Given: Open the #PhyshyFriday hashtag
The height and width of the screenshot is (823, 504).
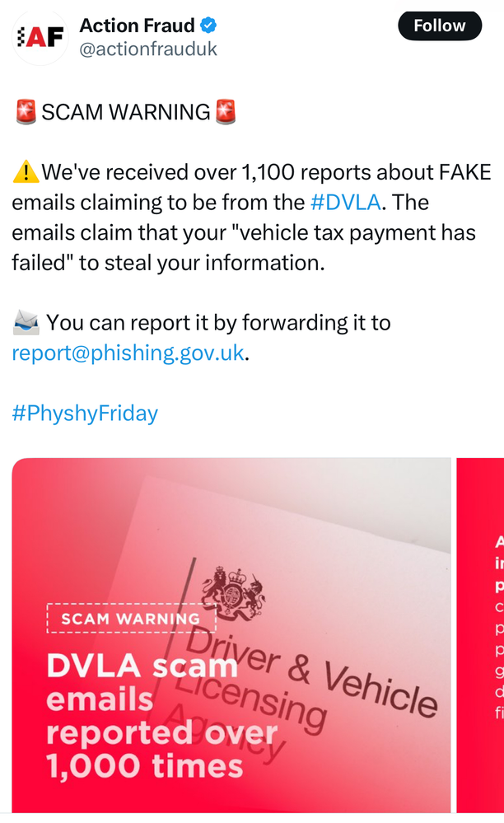Looking at the screenshot, I should pyautogui.click(x=85, y=414).
